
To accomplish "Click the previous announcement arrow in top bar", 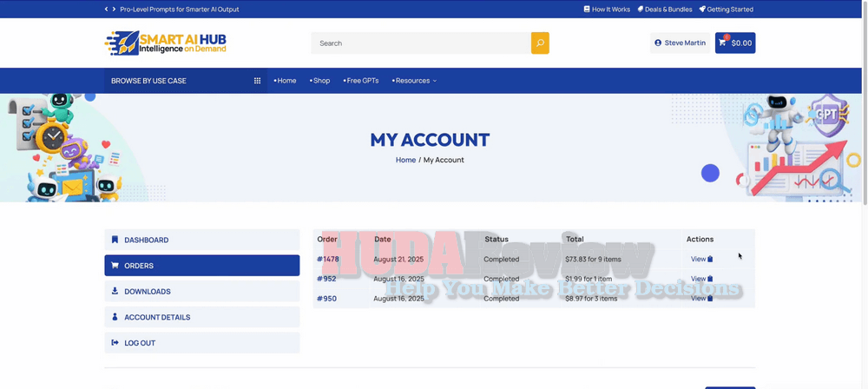I will [106, 10].
